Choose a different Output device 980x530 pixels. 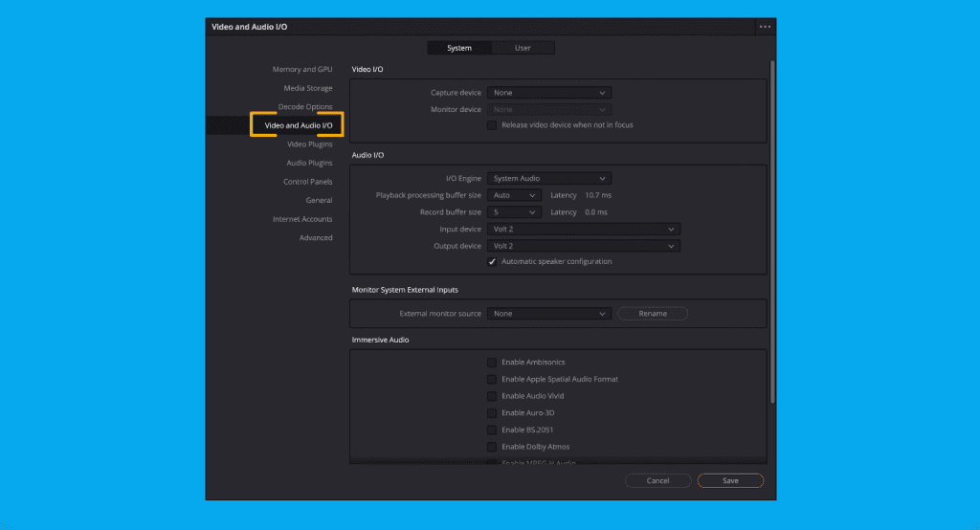pyautogui.click(x=584, y=246)
